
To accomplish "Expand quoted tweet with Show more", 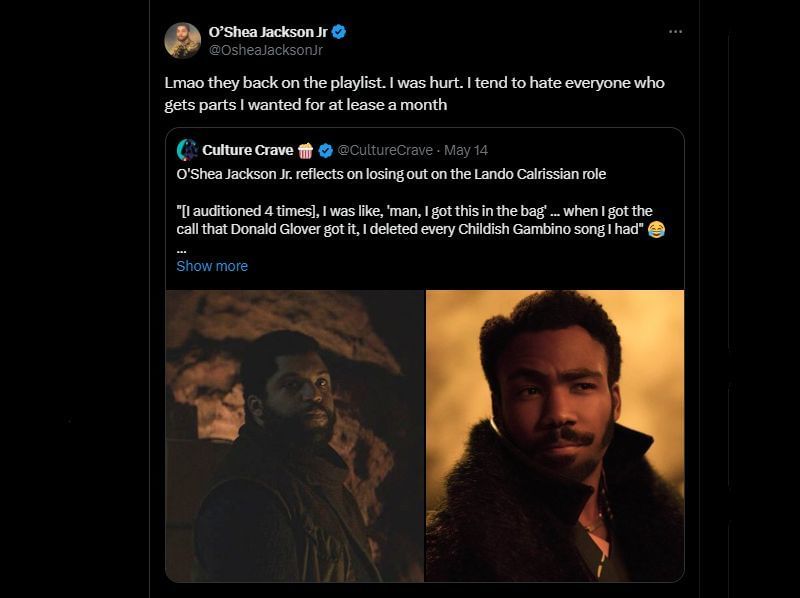I will click(x=212, y=266).
